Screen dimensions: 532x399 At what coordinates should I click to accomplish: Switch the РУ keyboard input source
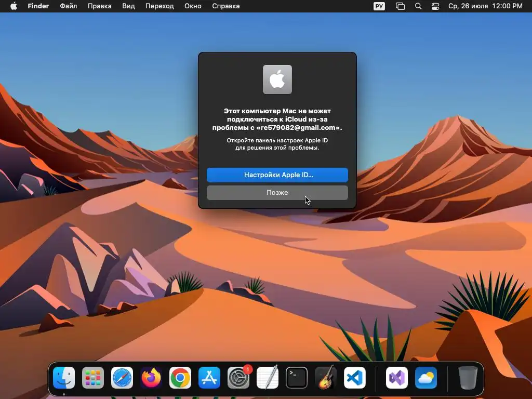[x=379, y=6]
